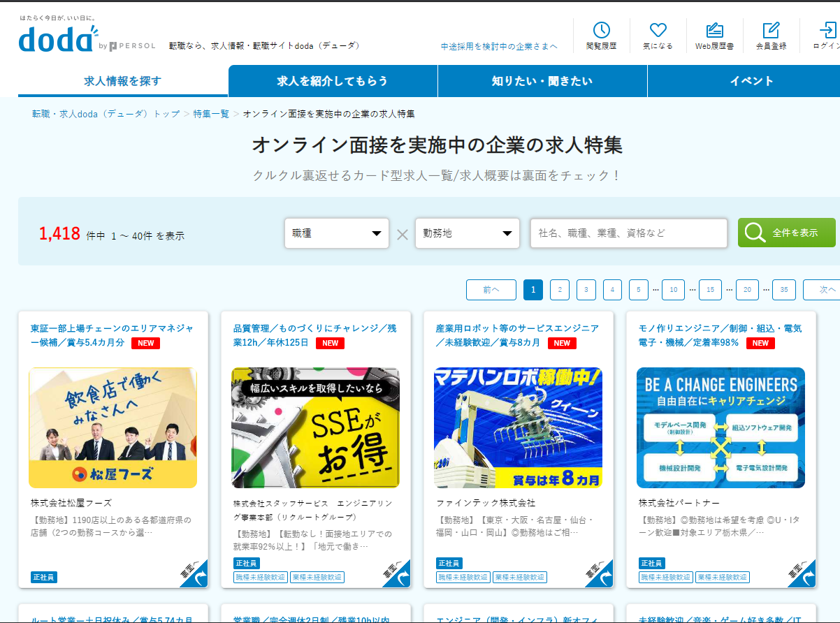The width and height of the screenshot is (840, 623).
Task: Go to previous page with 前へ
Action: [491, 290]
